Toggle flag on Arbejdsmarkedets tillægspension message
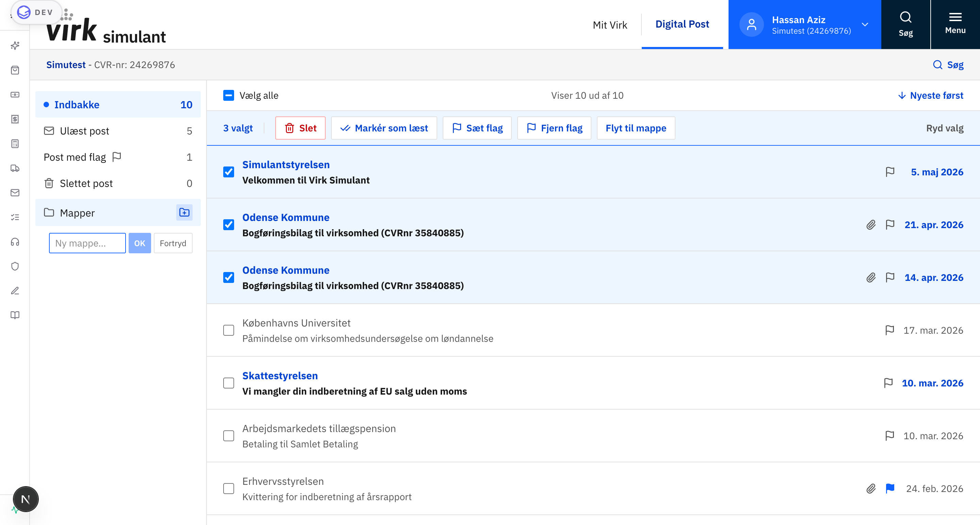The width and height of the screenshot is (980, 525). pyautogui.click(x=889, y=435)
